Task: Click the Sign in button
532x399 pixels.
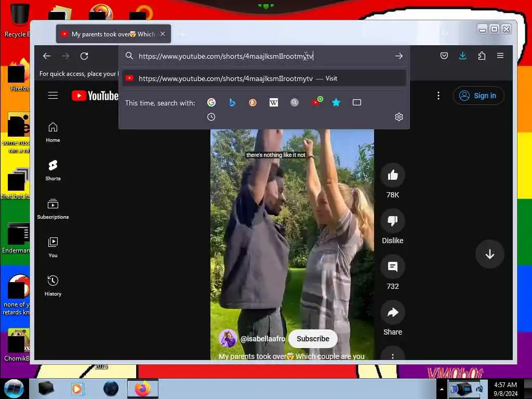Action: coord(478,96)
